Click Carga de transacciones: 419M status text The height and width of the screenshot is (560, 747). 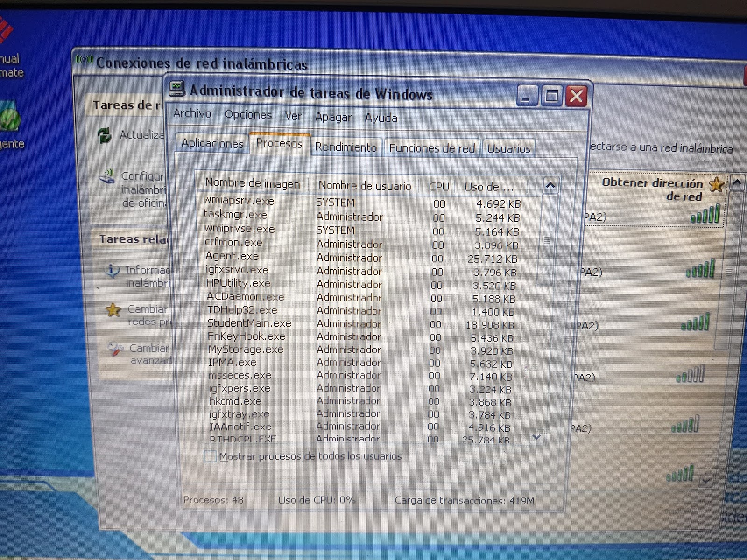tap(464, 501)
